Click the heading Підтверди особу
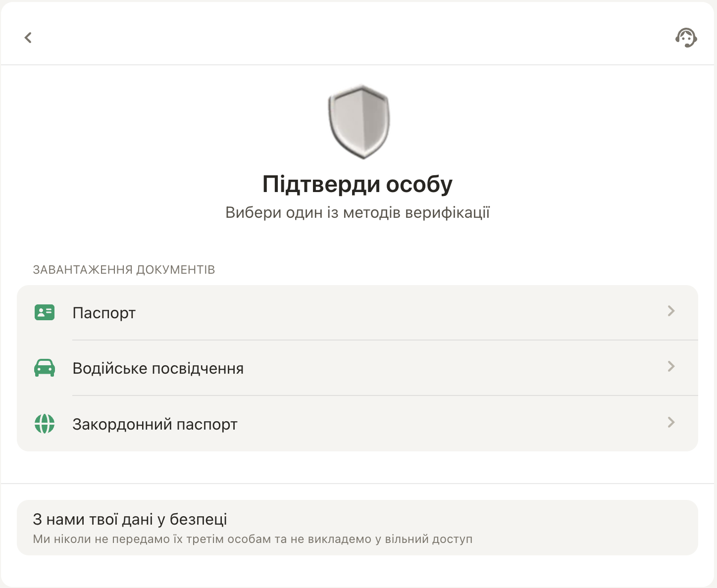Viewport: 717px width, 588px height. tap(358, 184)
